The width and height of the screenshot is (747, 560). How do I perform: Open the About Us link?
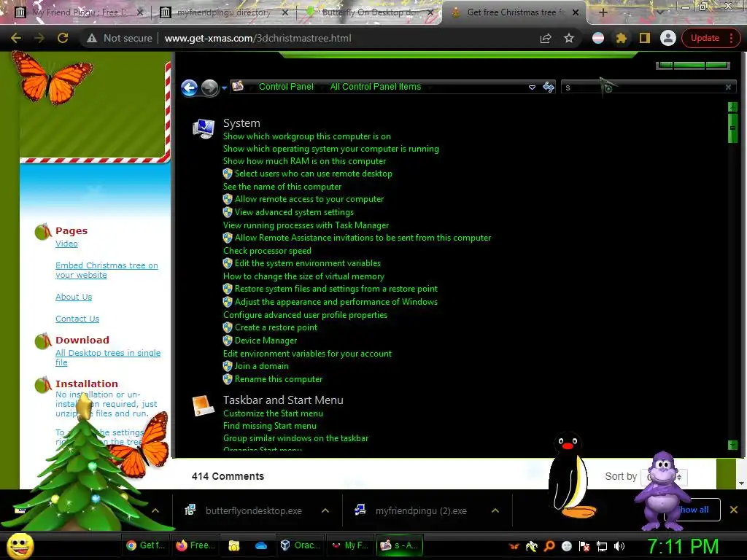[x=74, y=297]
